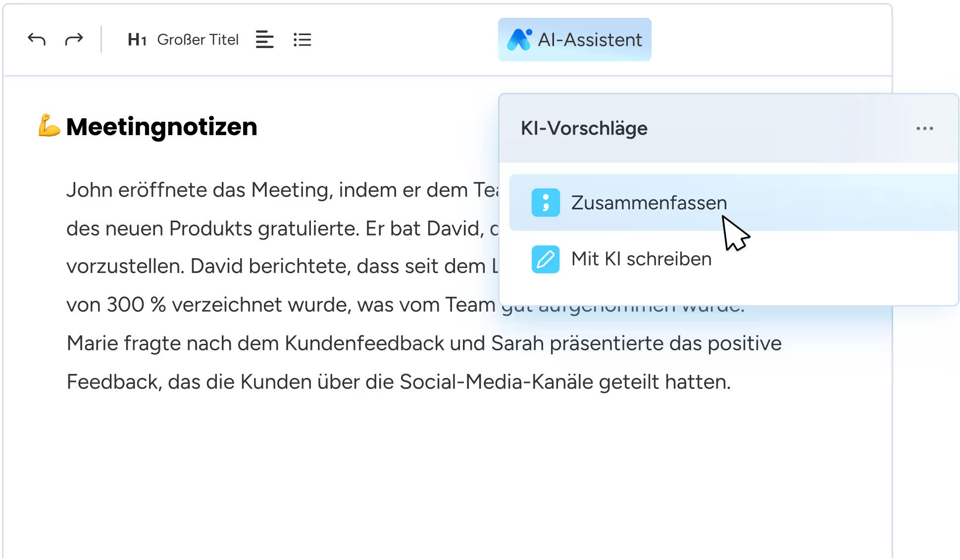Click text line 'des neuen Produkts gratulierte'
This screenshot has width=960, height=560.
point(282,229)
